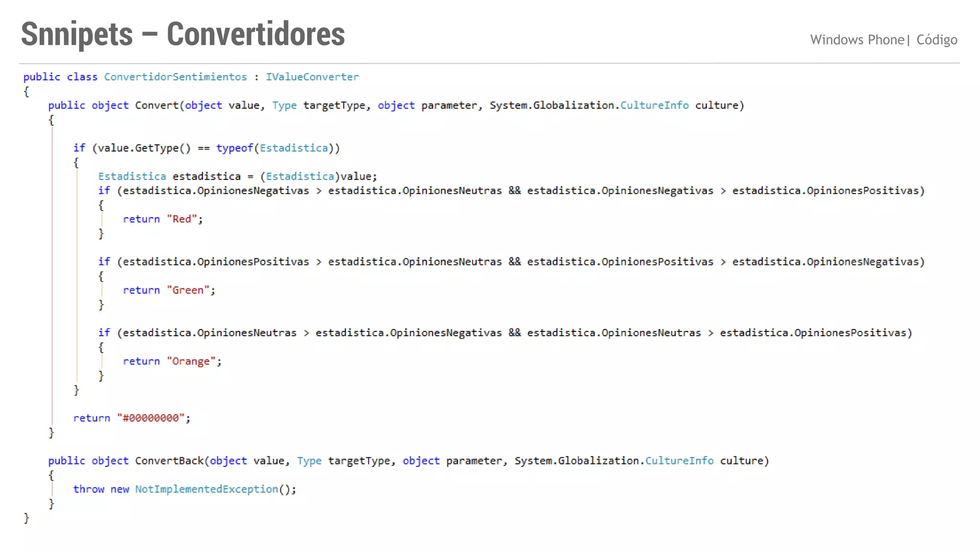Click the 'ConvertBack(' method name
The width and height of the screenshot is (980, 551).
coord(172,461)
